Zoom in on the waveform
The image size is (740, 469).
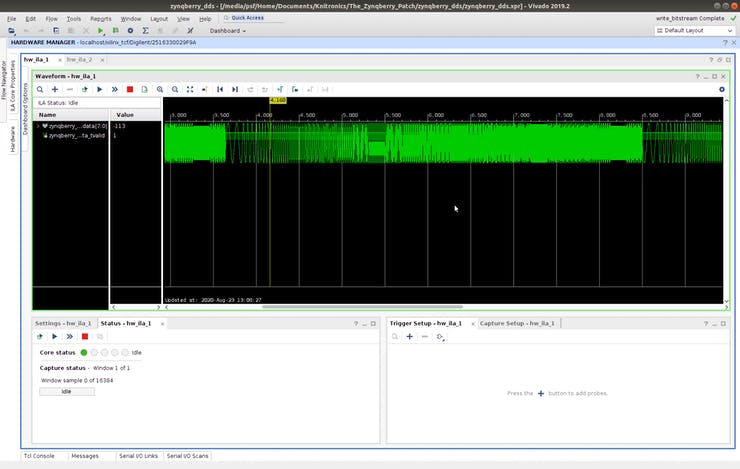[160, 89]
